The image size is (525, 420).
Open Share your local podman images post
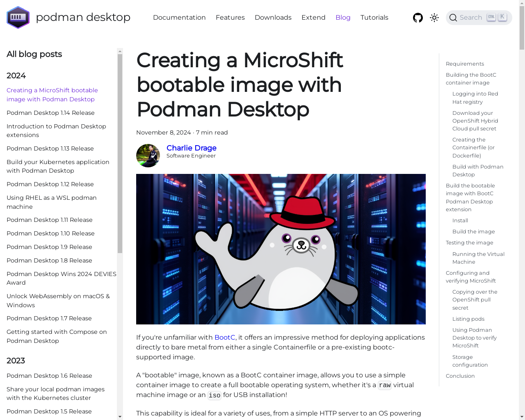click(55, 393)
